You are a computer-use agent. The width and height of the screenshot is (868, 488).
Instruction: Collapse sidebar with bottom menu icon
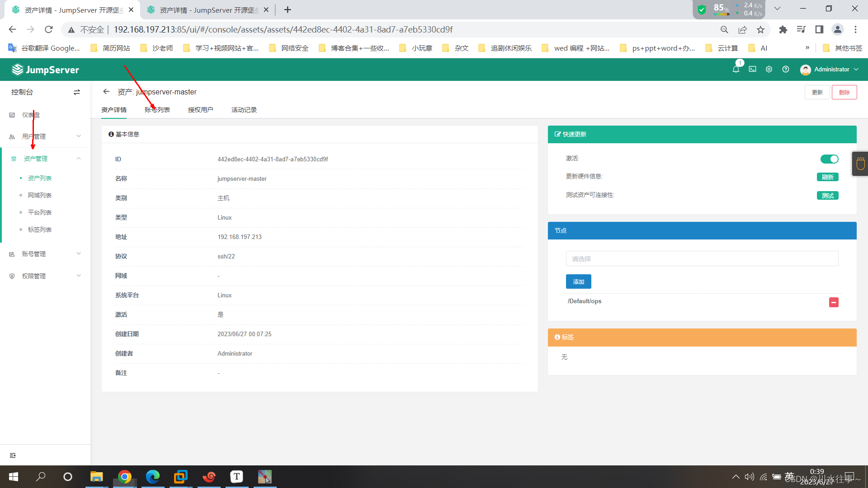click(x=13, y=455)
